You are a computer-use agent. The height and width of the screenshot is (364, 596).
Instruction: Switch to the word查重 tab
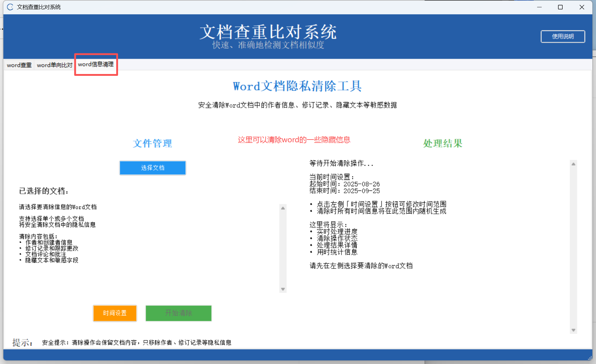(x=19, y=65)
